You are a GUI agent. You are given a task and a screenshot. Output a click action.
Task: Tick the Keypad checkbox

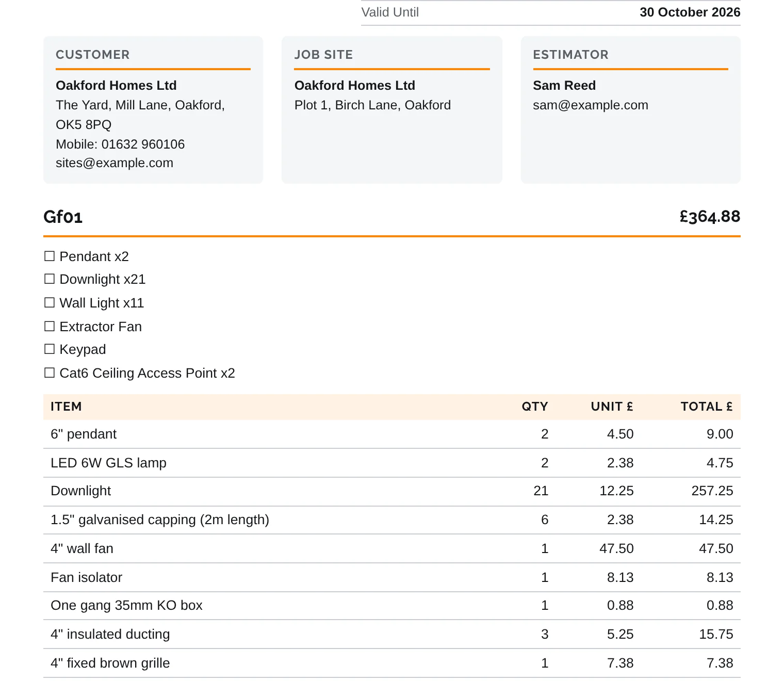50,349
